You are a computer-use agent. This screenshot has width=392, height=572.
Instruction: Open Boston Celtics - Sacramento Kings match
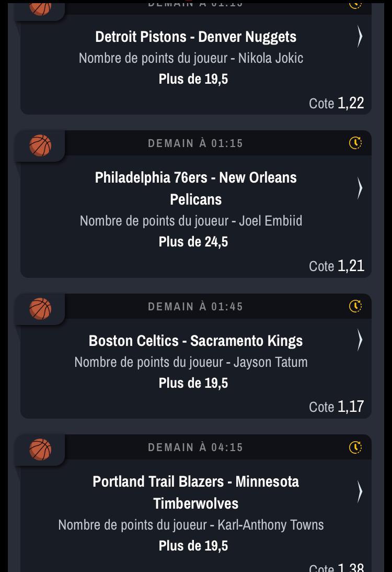tap(195, 341)
